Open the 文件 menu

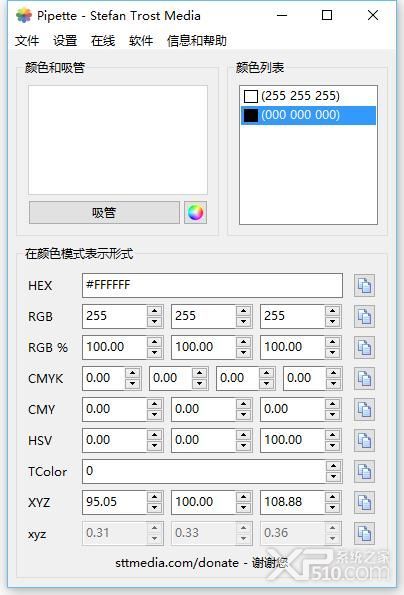coord(27,40)
